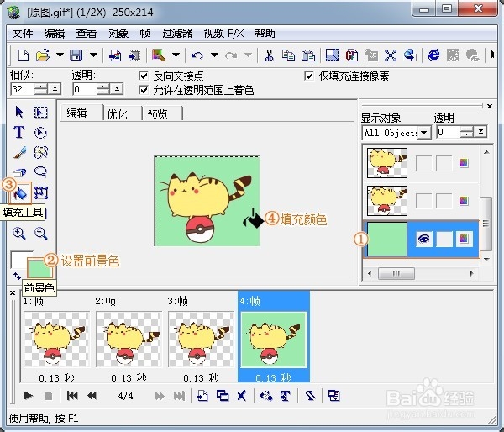Click the Save floppy icon

coord(76,55)
